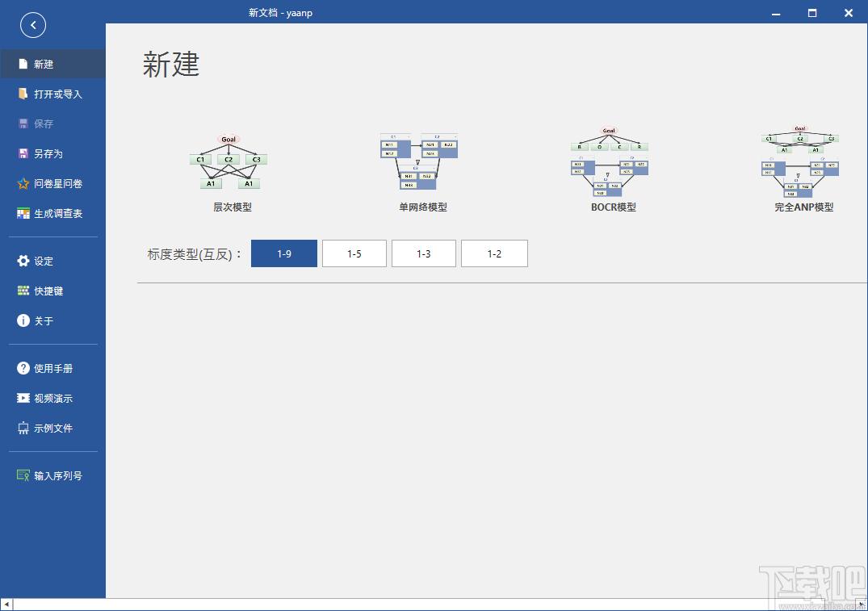Click the 打开或导入 folder icon
The height and width of the screenshot is (611, 868).
(x=23, y=94)
